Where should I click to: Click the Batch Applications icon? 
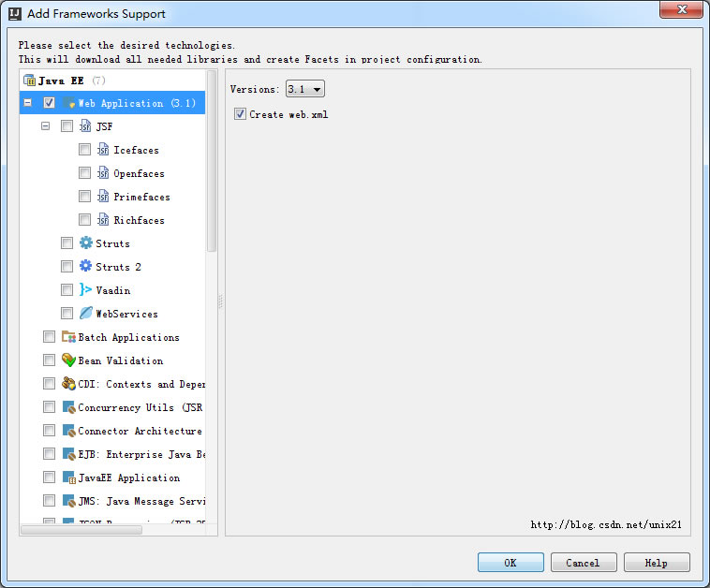68,337
